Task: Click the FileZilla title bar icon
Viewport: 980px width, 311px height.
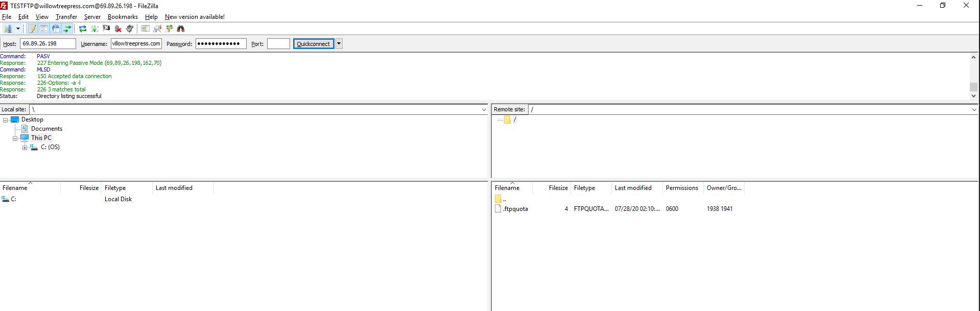Action: [x=4, y=6]
